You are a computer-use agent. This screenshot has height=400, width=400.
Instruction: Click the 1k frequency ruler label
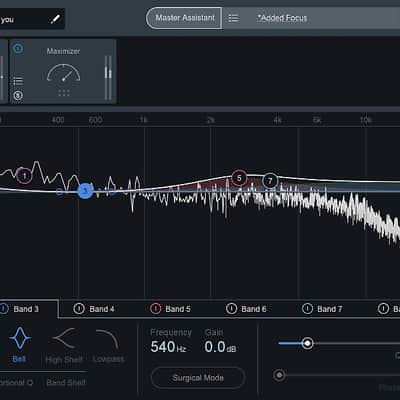point(143,120)
